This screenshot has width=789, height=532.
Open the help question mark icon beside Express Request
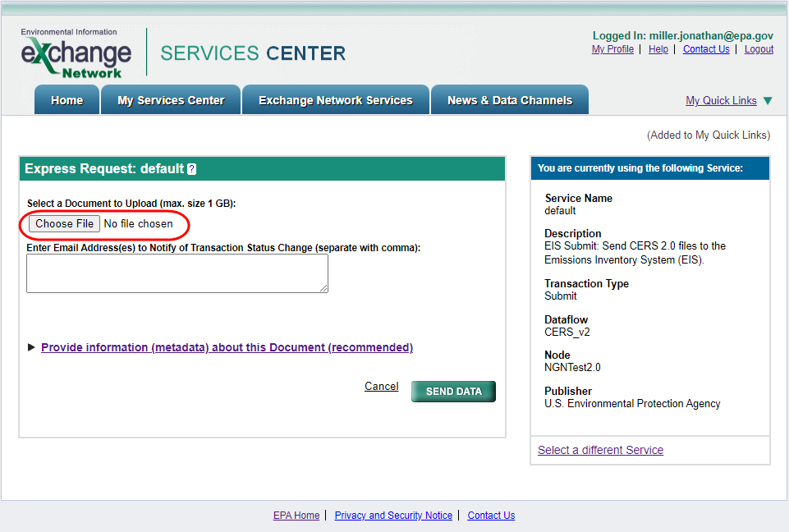click(x=192, y=169)
